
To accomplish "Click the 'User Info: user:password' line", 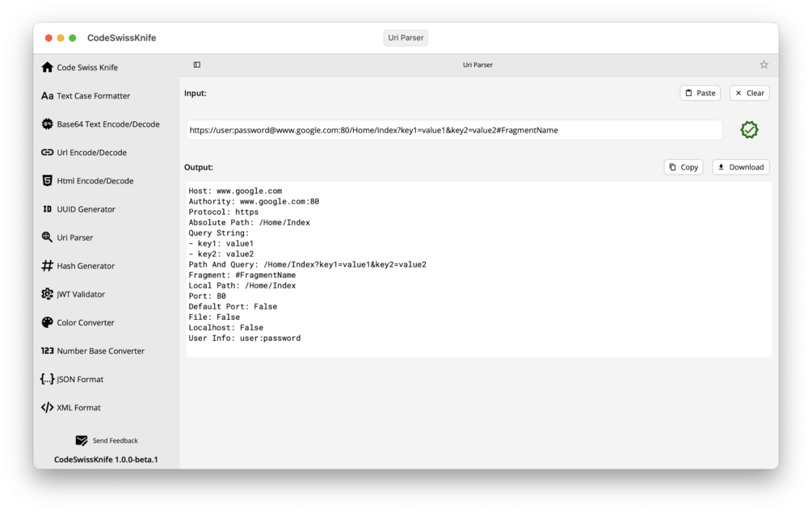I will [245, 338].
